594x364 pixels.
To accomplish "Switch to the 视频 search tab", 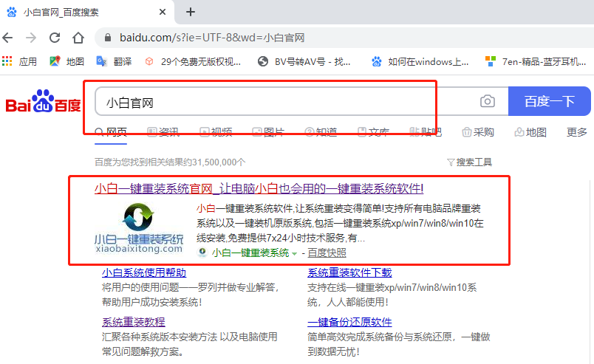I will [215, 132].
